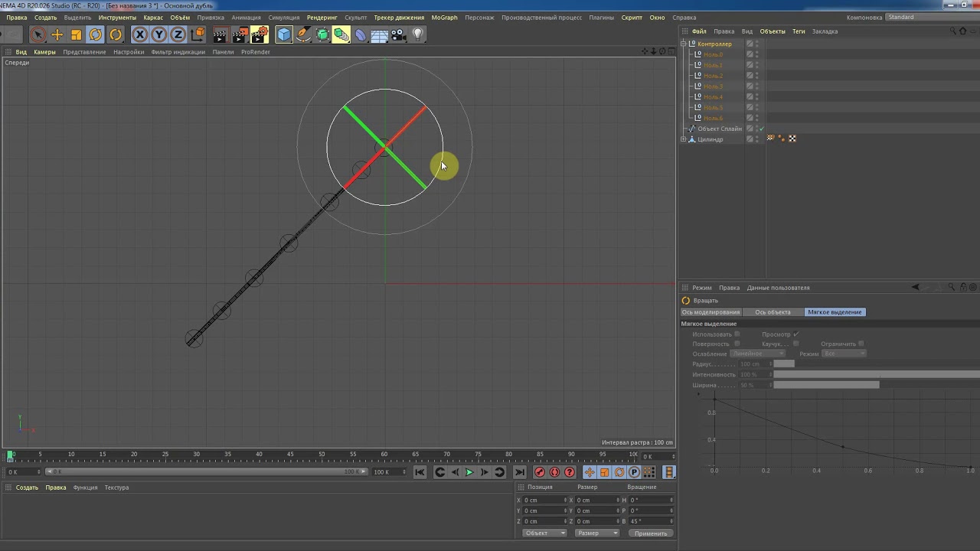980x551 pixels.
Task: Play animation forwards
Action: pos(469,472)
